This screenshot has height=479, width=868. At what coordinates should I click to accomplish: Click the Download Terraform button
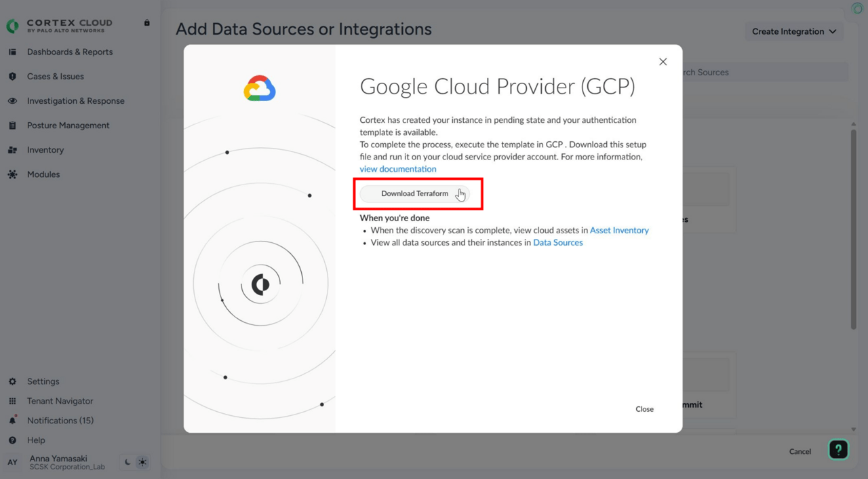click(414, 193)
